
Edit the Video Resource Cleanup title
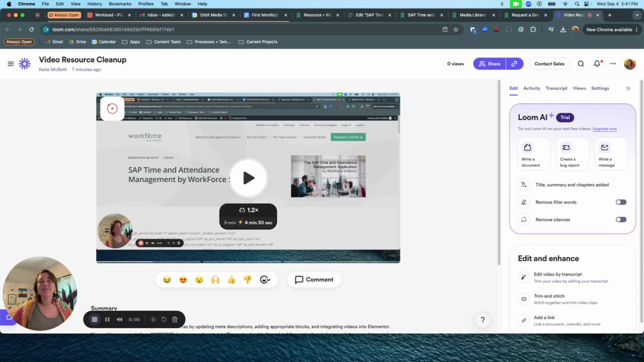pos(83,60)
